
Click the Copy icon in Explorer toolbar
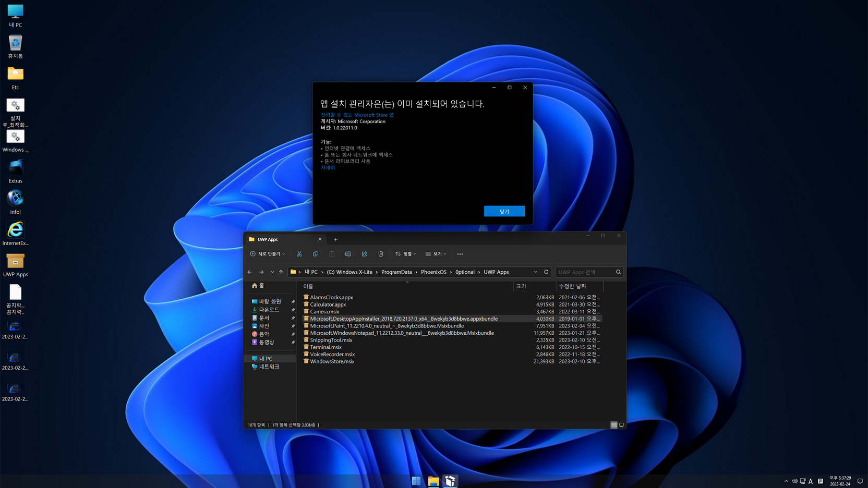(316, 254)
